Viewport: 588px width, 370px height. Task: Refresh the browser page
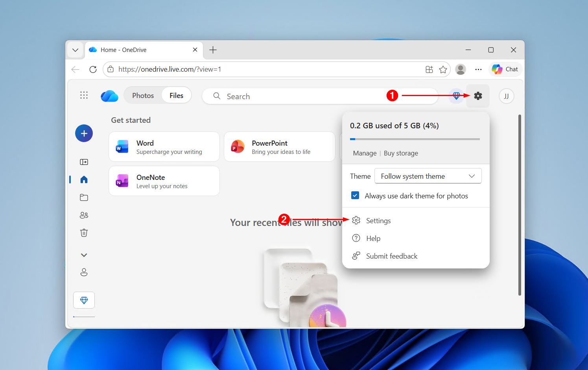(x=93, y=69)
